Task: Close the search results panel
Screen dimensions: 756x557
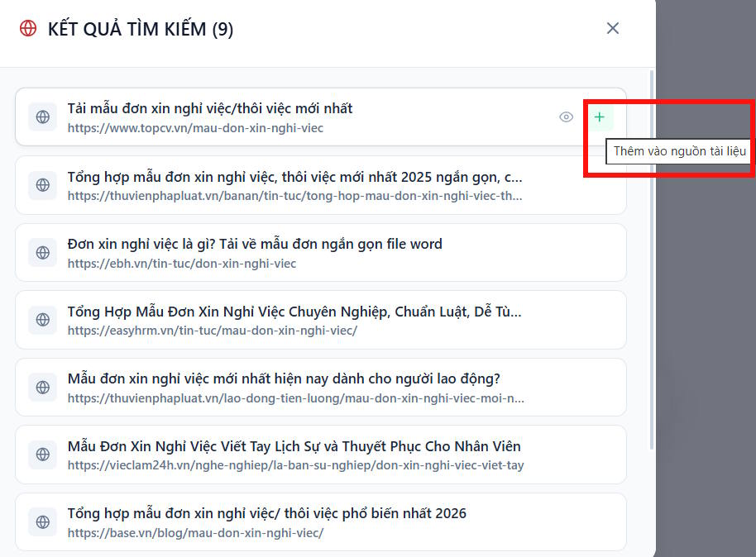Action: [613, 27]
